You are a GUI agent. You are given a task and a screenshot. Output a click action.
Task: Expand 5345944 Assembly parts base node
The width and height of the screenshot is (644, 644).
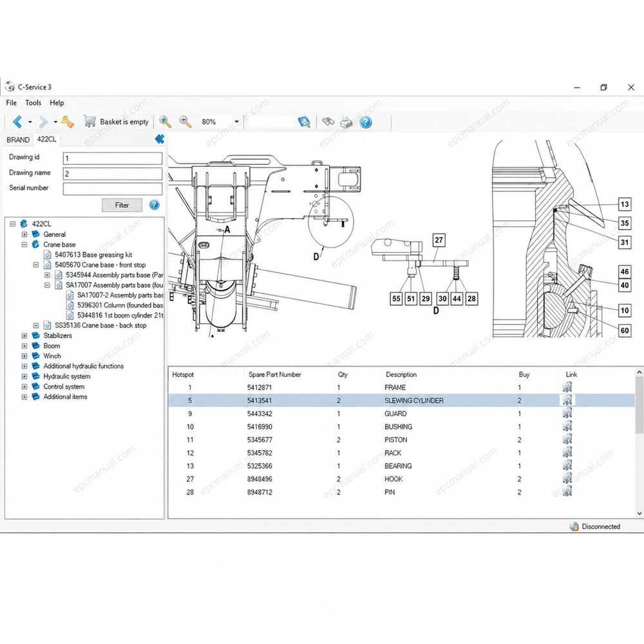tap(47, 275)
